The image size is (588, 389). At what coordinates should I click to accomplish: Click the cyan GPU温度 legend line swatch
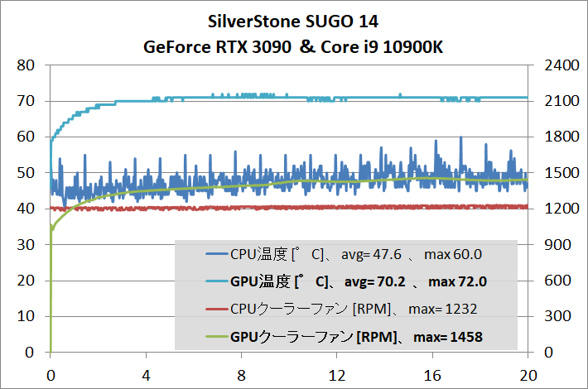pyautogui.click(x=217, y=281)
